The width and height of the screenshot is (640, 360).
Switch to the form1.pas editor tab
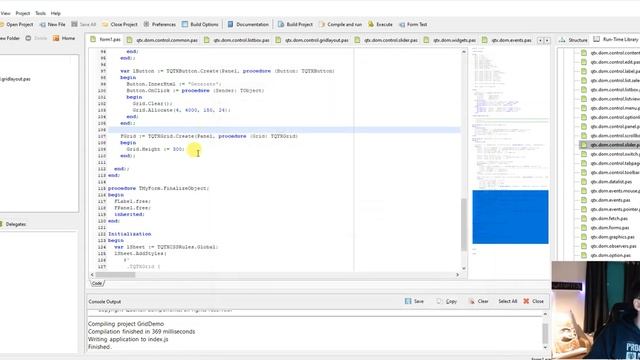click(x=105, y=40)
